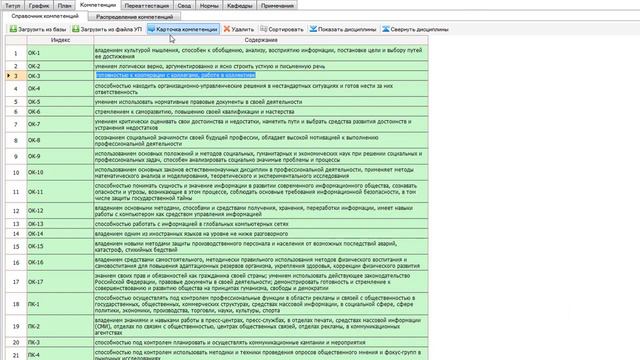The height and width of the screenshot is (360, 640).
Task: Select the 'ОК-7' index cell
Action: pyautogui.click(x=60, y=124)
